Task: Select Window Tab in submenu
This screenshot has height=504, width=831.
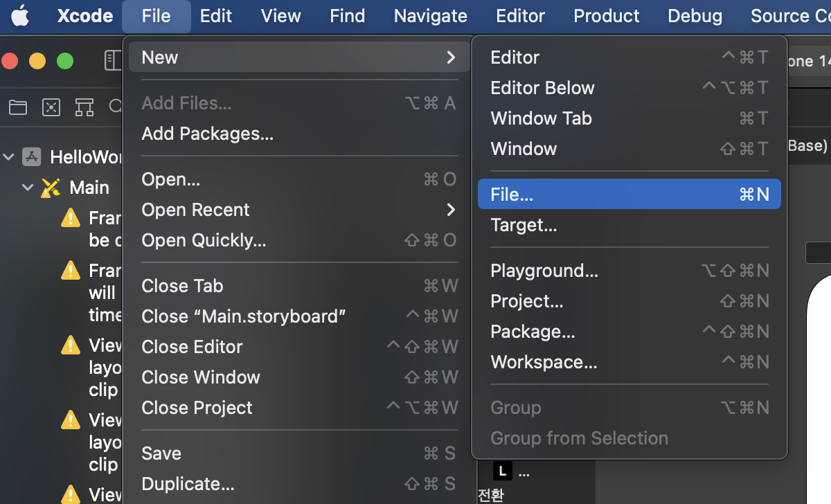Action: pos(629,118)
